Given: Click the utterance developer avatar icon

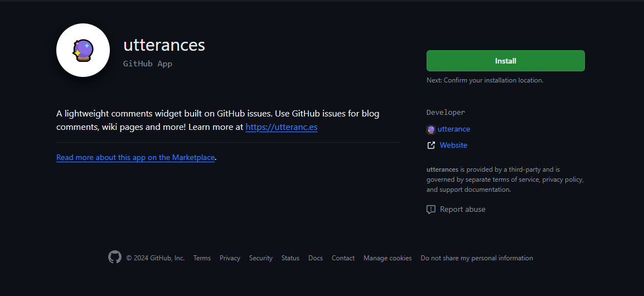Looking at the screenshot, I should pyautogui.click(x=431, y=129).
